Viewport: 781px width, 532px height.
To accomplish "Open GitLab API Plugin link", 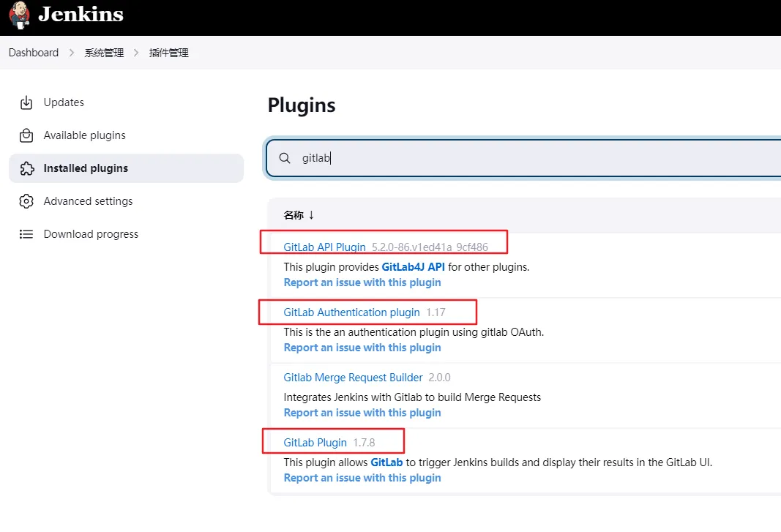I will [324, 247].
